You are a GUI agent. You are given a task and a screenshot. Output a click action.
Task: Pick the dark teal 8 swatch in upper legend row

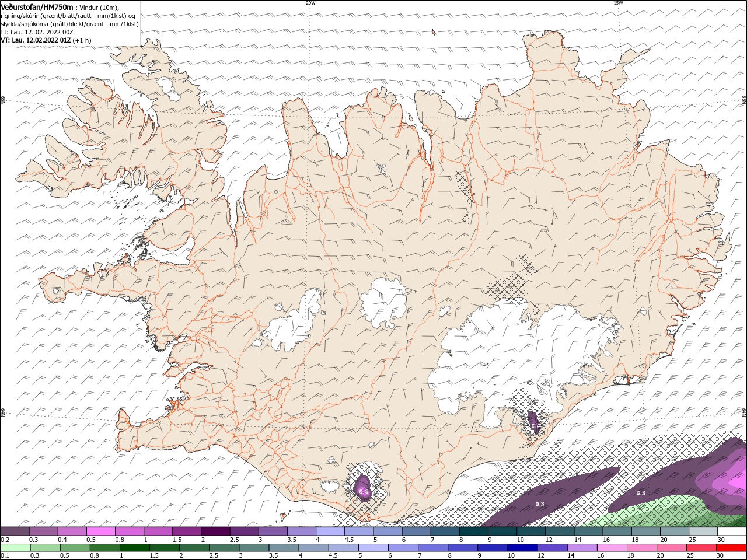(473, 531)
